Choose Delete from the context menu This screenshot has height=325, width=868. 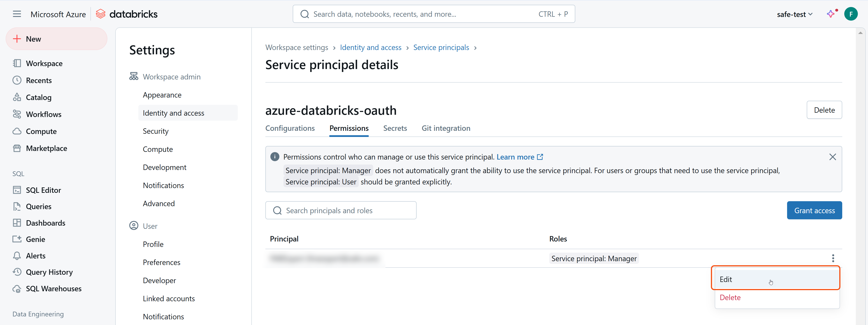point(777,298)
